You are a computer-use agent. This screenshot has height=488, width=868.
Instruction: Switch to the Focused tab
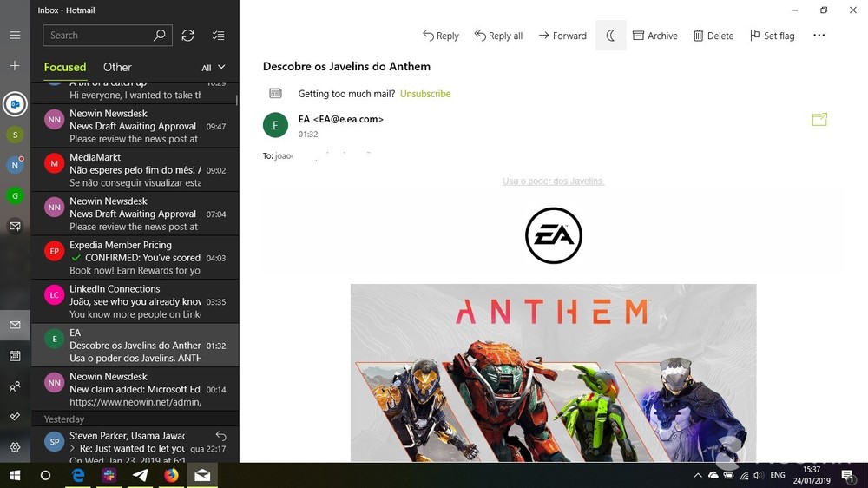point(65,67)
